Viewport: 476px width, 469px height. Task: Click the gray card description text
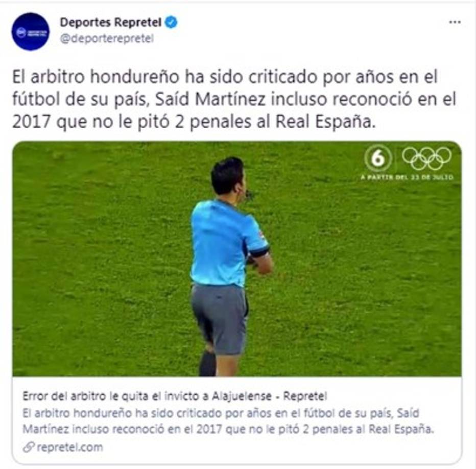coord(228,421)
